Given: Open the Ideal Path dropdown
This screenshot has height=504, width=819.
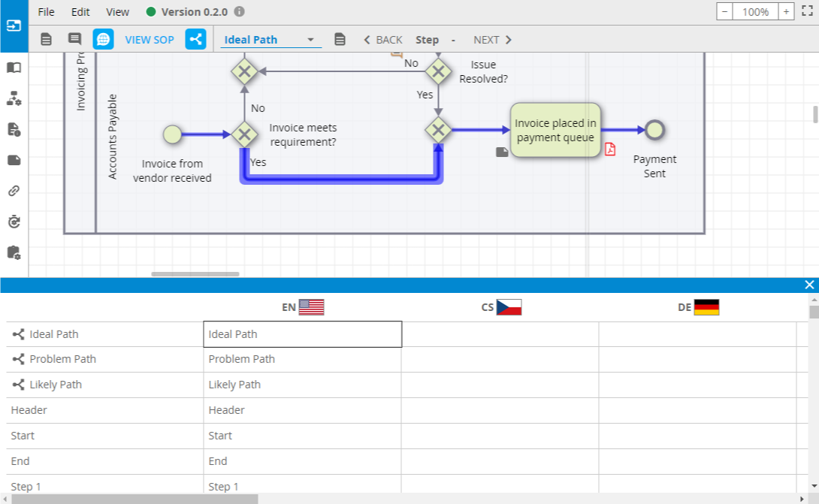Looking at the screenshot, I should 270,40.
